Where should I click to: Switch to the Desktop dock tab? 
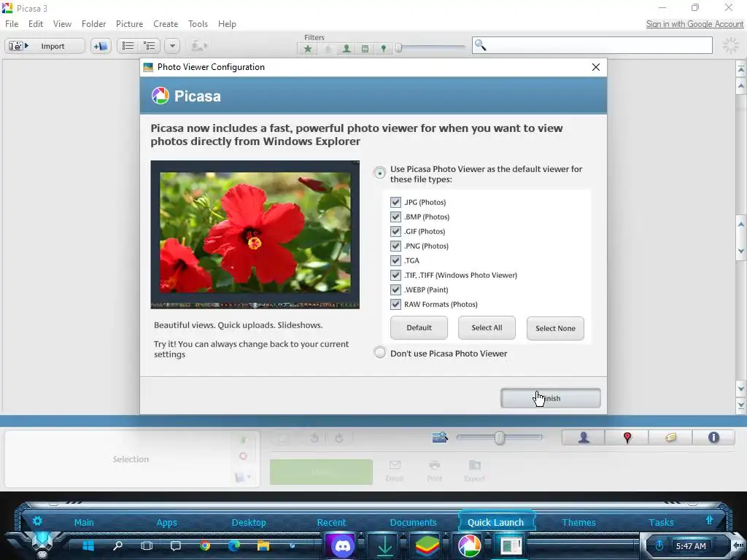pyautogui.click(x=249, y=522)
